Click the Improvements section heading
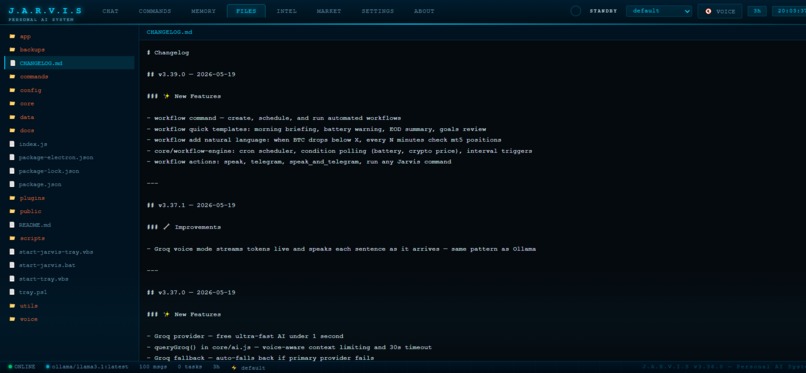This screenshot has width=806, height=373. click(x=184, y=227)
